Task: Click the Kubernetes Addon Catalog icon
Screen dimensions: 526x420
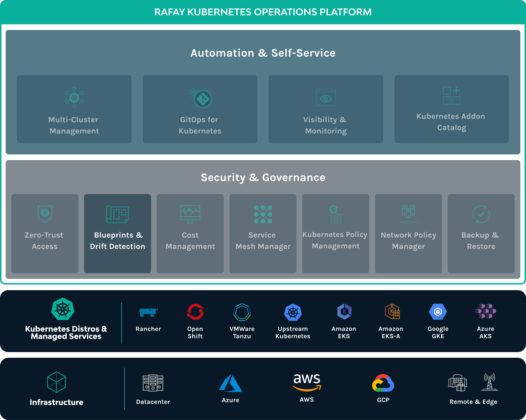Action: 452,96
